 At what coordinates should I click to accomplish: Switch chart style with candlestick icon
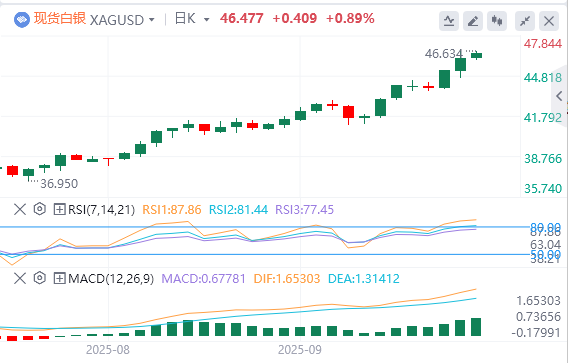tap(497, 21)
